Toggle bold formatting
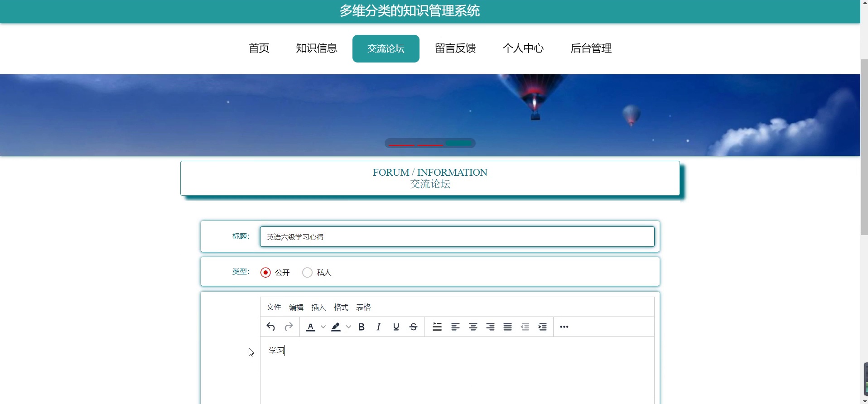 [362, 327]
